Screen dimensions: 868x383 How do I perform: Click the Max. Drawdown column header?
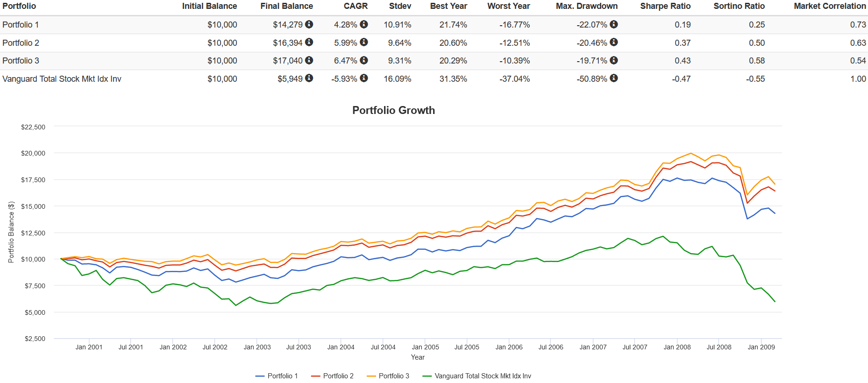(586, 6)
